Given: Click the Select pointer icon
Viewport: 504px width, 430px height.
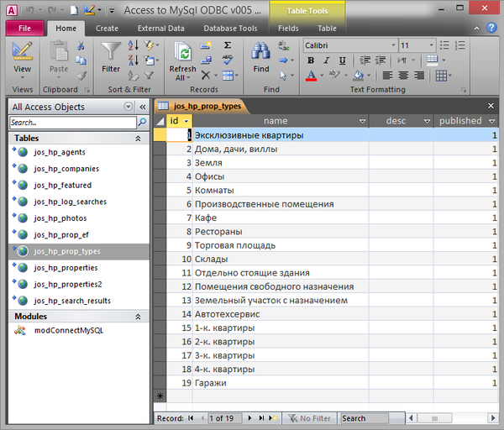Looking at the screenshot, I should pos(283,76).
